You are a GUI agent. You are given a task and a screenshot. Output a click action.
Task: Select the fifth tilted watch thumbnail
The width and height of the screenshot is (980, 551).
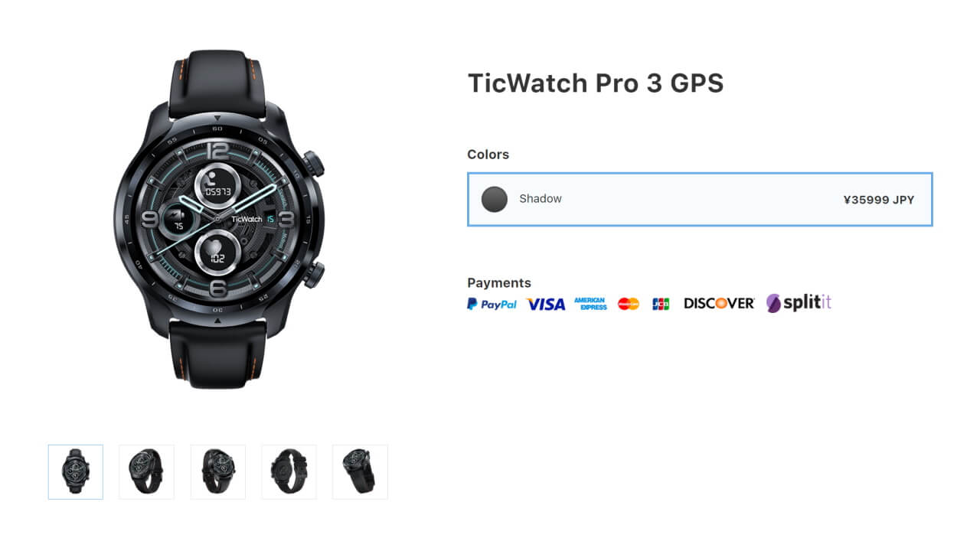coord(360,472)
